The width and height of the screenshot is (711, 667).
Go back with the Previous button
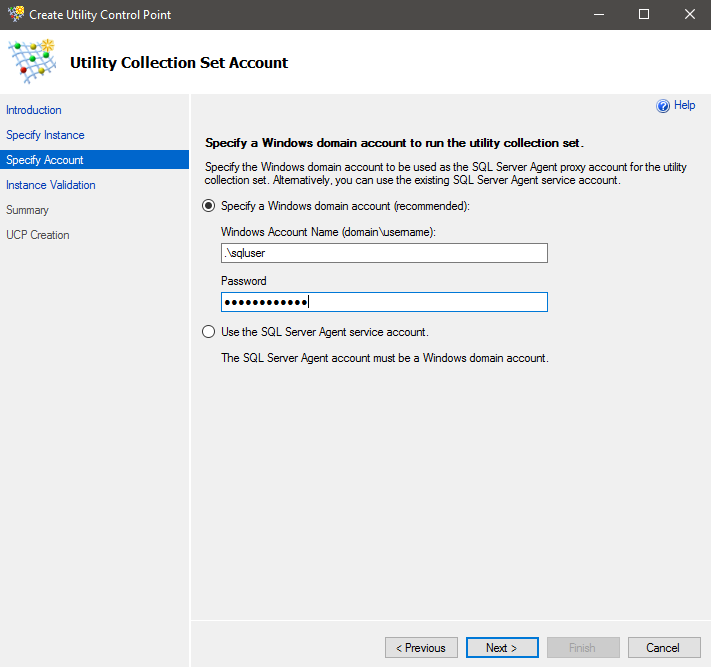coord(421,648)
